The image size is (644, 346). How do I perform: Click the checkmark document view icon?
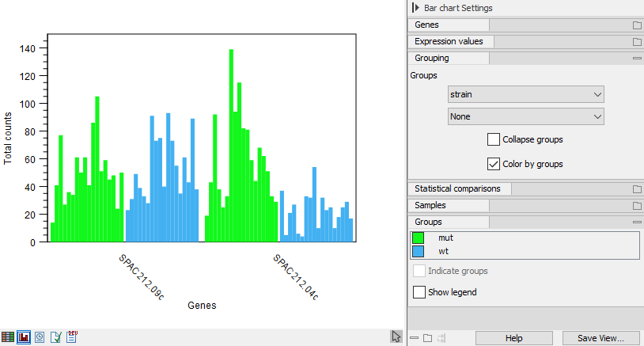pos(55,337)
